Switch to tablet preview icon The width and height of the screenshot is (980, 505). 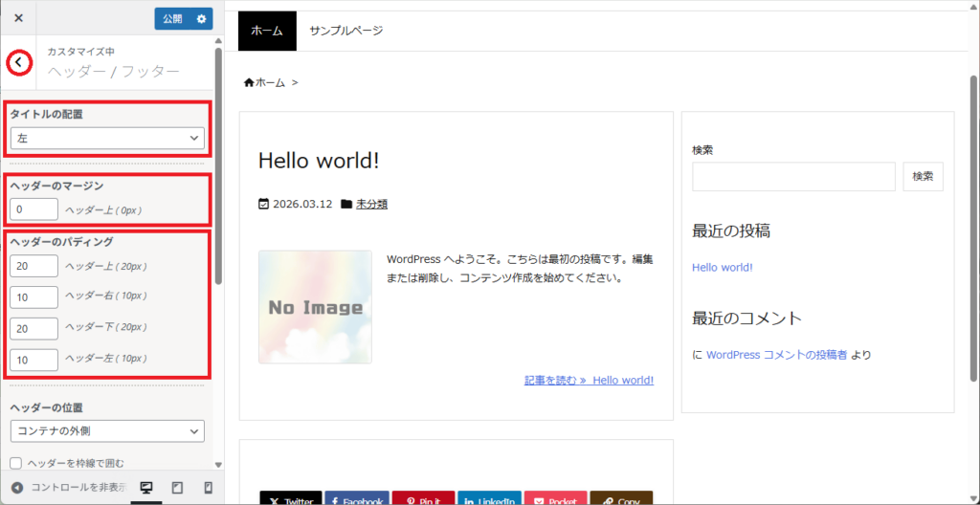(x=177, y=488)
